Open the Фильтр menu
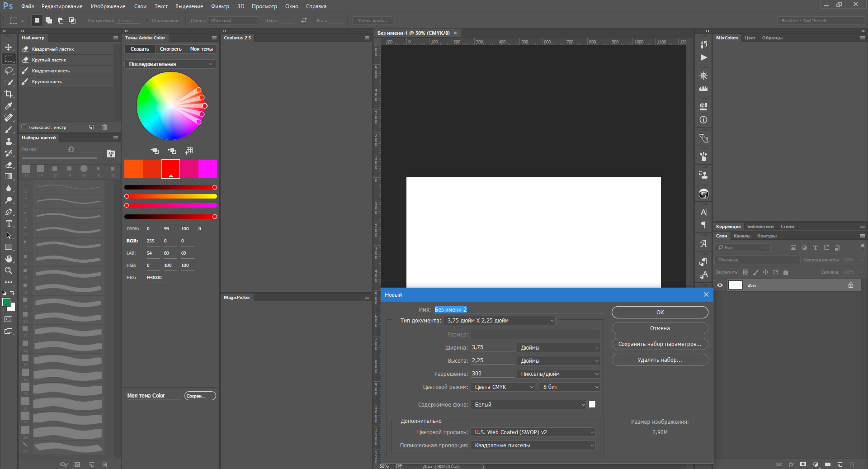The width and height of the screenshot is (868, 469). pos(220,6)
